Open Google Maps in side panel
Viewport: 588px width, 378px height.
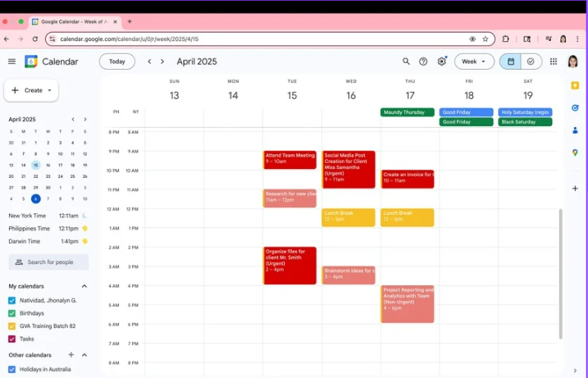(575, 153)
